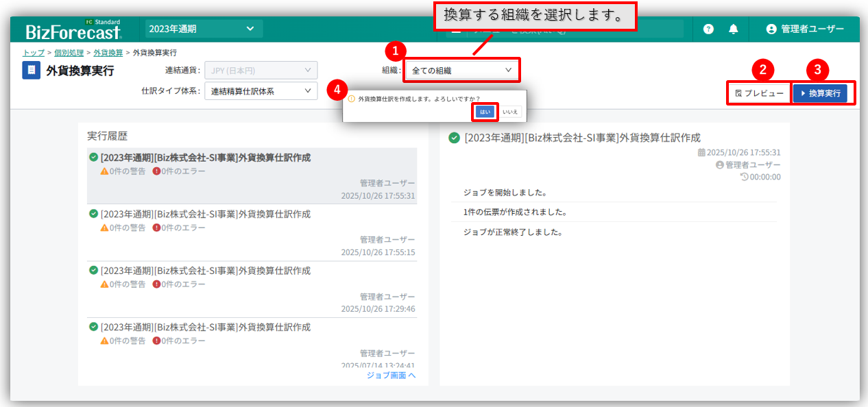Open the 個別処理 breadcrumb link
Image resolution: width=868 pixels, height=407 pixels.
click(69, 53)
